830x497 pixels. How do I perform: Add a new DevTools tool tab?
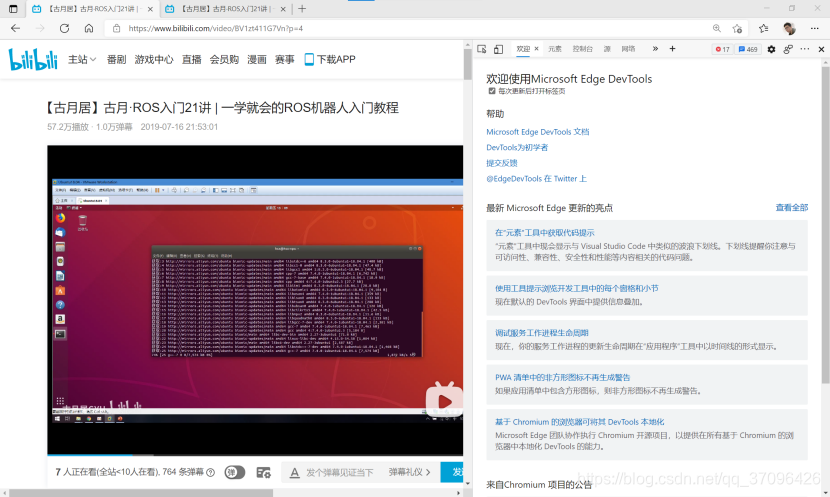pyautogui.click(x=672, y=49)
